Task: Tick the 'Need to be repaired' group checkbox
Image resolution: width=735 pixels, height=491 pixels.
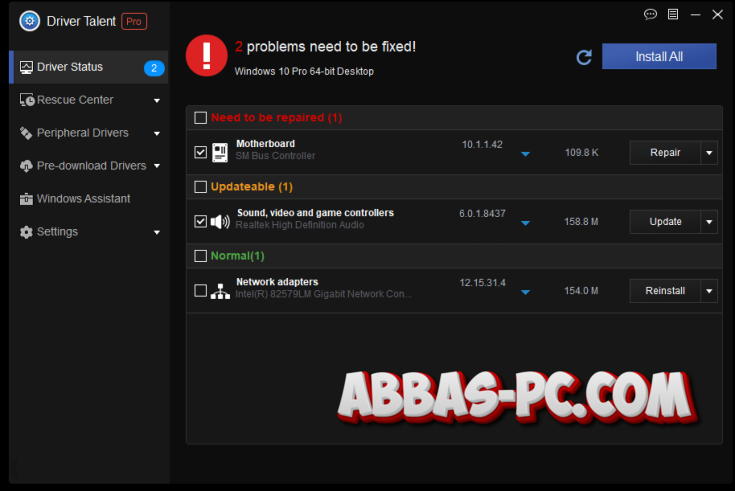Action: coord(200,118)
